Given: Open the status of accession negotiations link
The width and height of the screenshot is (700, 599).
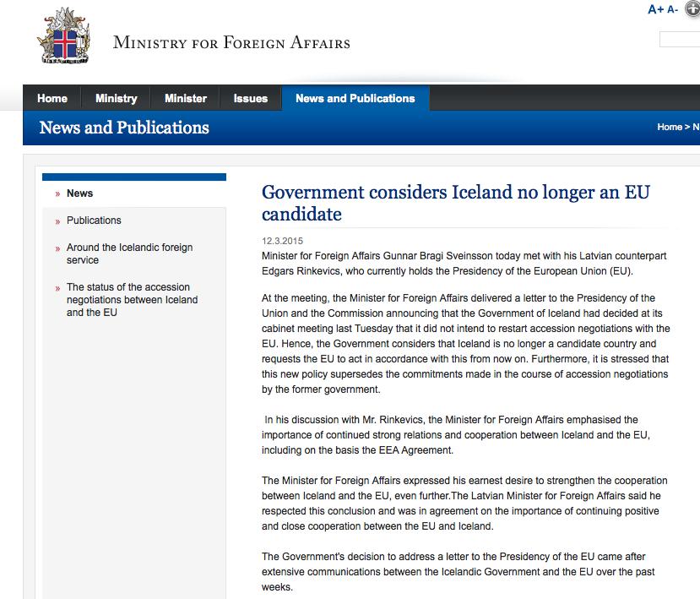Looking at the screenshot, I should point(132,300).
